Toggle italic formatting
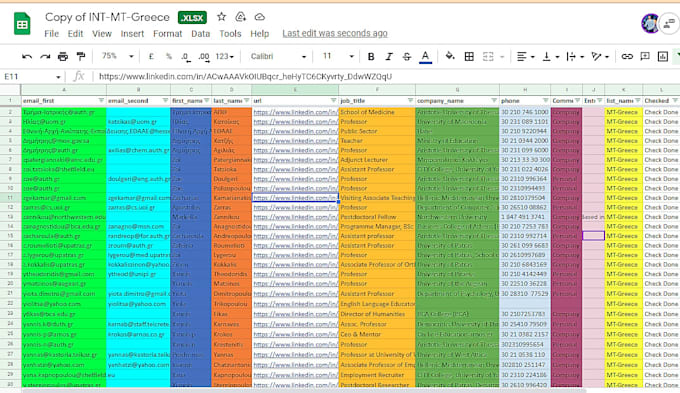 389,56
